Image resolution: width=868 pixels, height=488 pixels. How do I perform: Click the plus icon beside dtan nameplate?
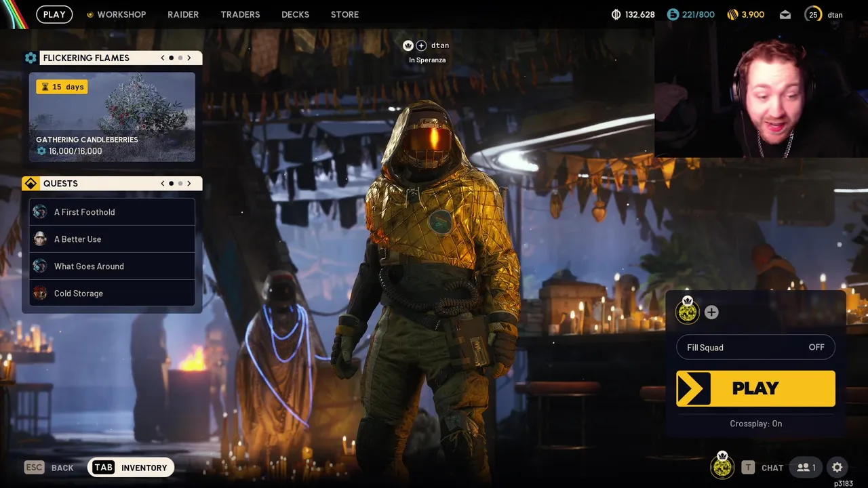[x=421, y=45]
